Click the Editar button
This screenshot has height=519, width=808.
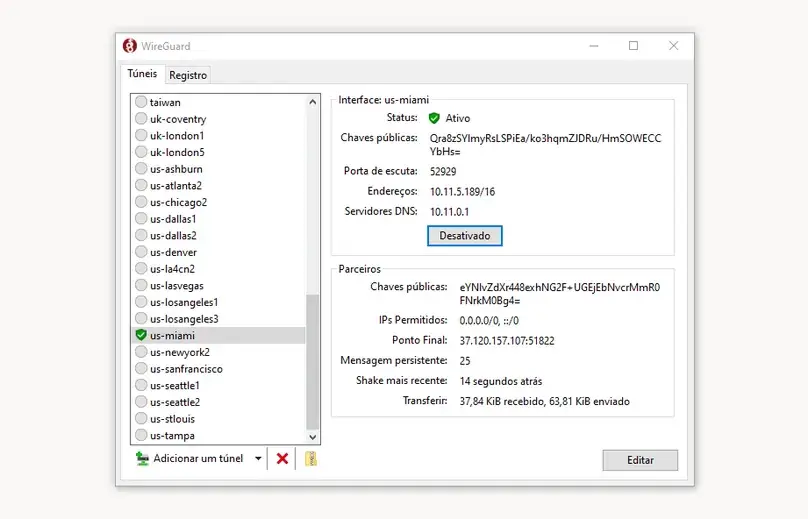[x=640, y=460]
